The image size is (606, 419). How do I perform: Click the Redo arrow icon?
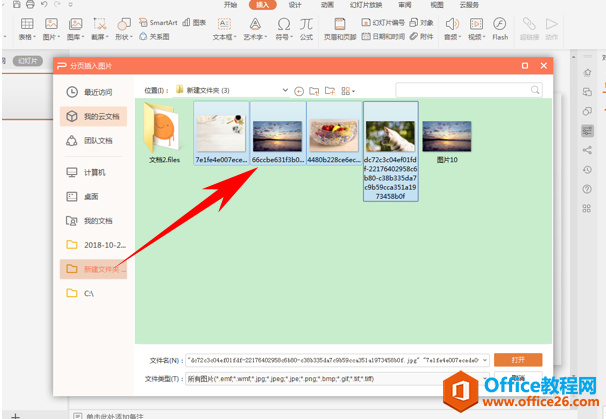point(57,5)
